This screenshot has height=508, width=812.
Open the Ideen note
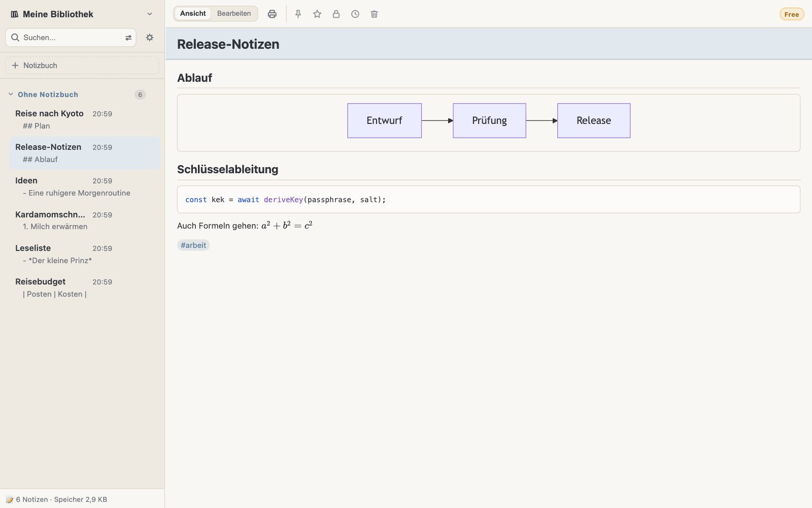pyautogui.click(x=85, y=186)
